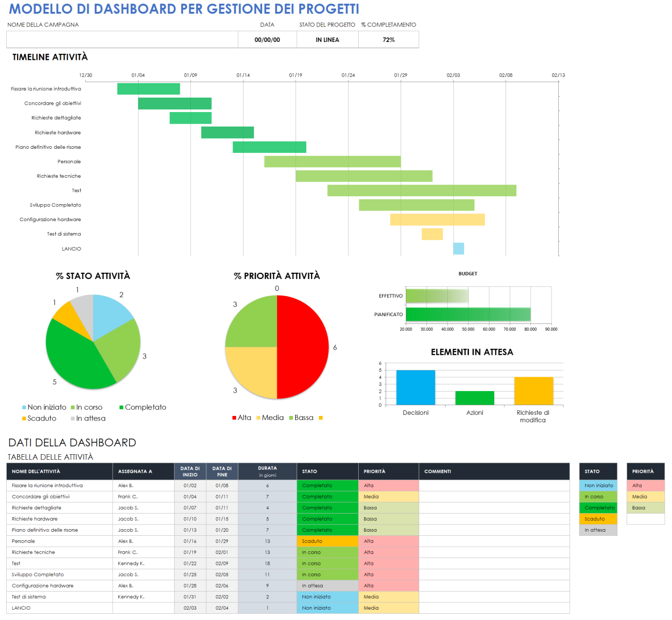Click the In corso swatch in STATO key
This screenshot has width=672, height=620.
598,497
